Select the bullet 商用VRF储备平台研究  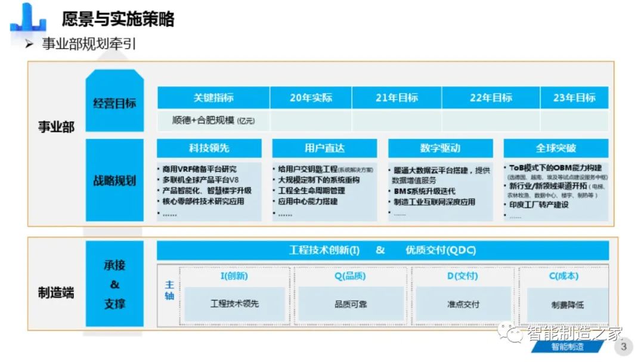[x=200, y=169]
